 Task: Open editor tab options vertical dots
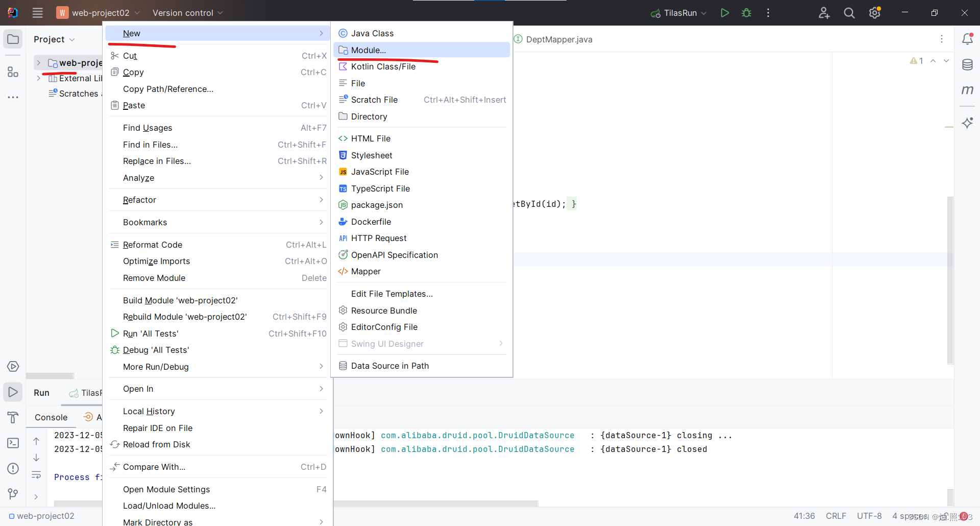point(942,39)
